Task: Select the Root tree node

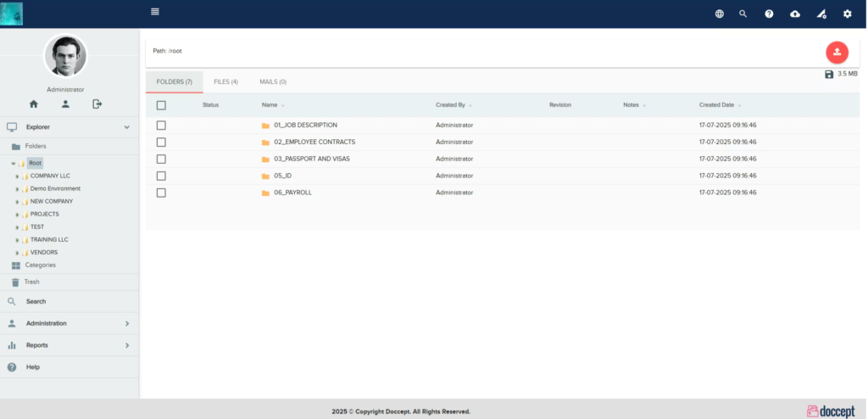Action: (x=35, y=164)
